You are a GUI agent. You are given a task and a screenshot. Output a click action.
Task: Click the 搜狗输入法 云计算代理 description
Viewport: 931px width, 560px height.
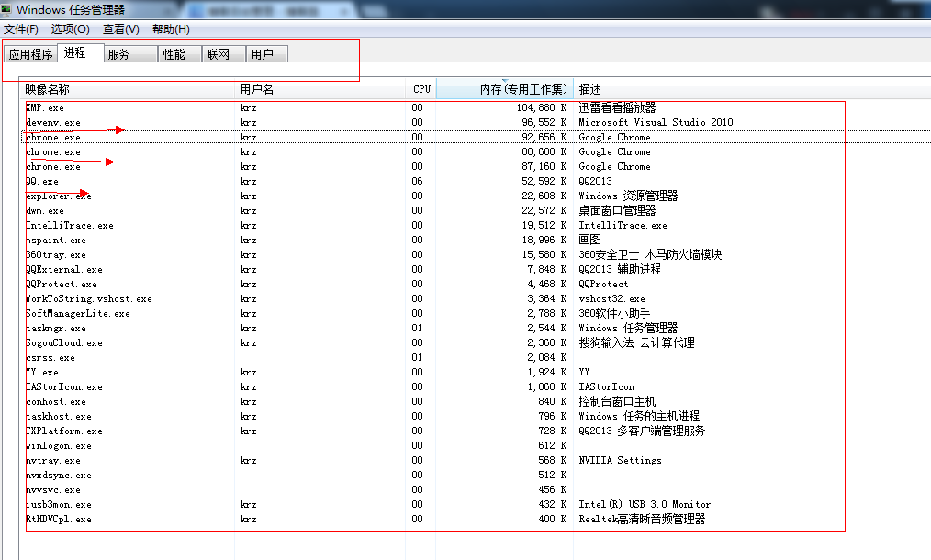636,342
